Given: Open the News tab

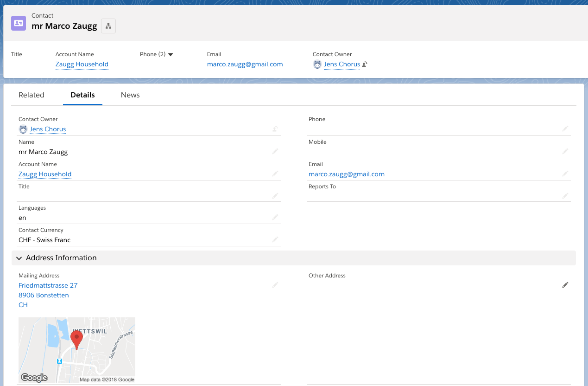Looking at the screenshot, I should pyautogui.click(x=130, y=95).
